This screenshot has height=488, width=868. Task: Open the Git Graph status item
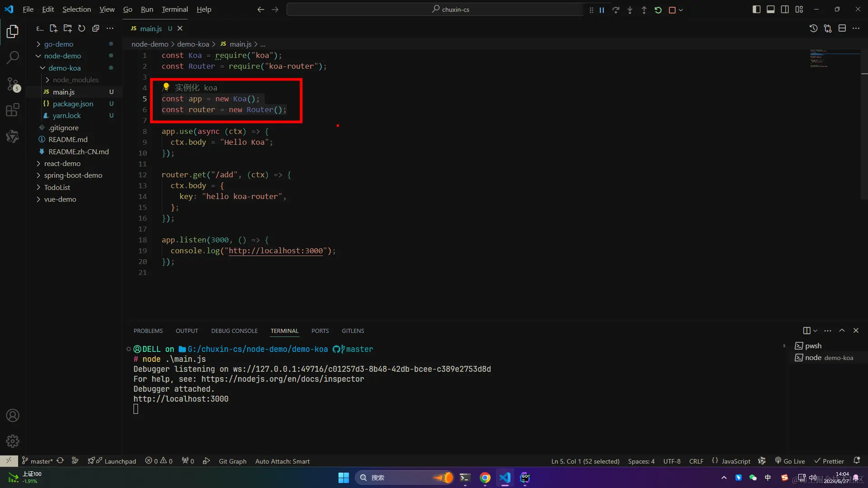point(233,461)
